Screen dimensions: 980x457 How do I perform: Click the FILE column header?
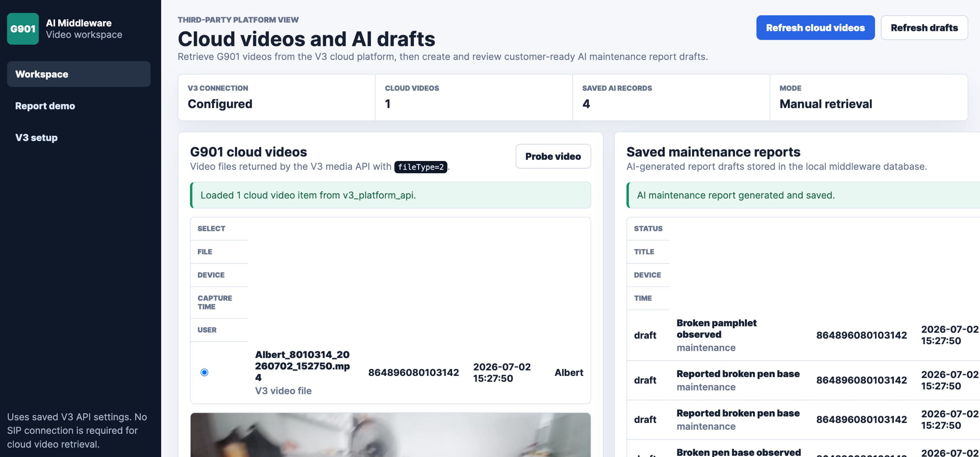pyautogui.click(x=205, y=252)
